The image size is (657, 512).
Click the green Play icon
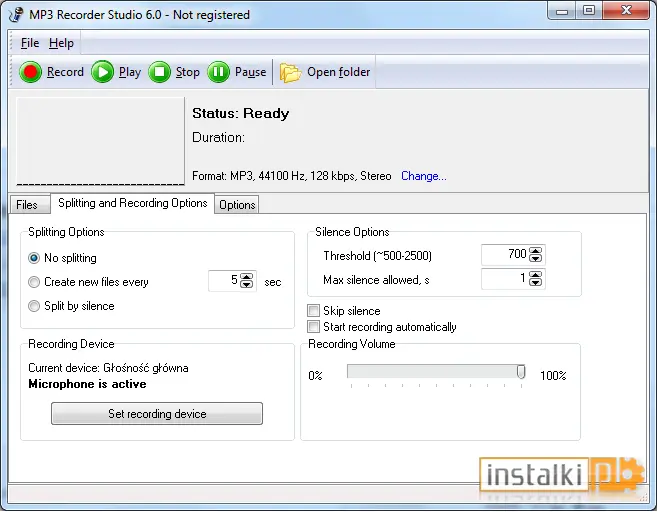click(x=103, y=72)
